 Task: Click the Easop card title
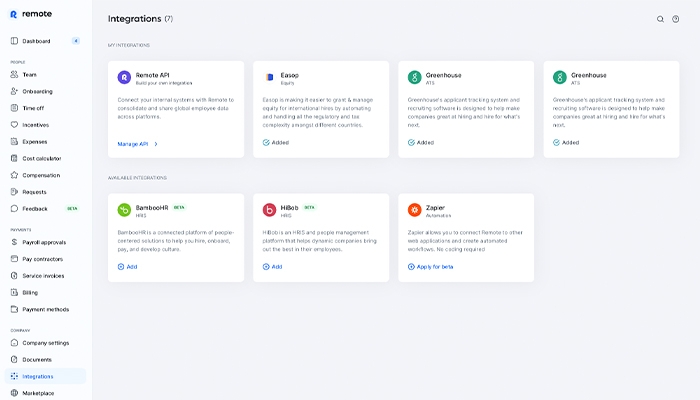[289, 75]
